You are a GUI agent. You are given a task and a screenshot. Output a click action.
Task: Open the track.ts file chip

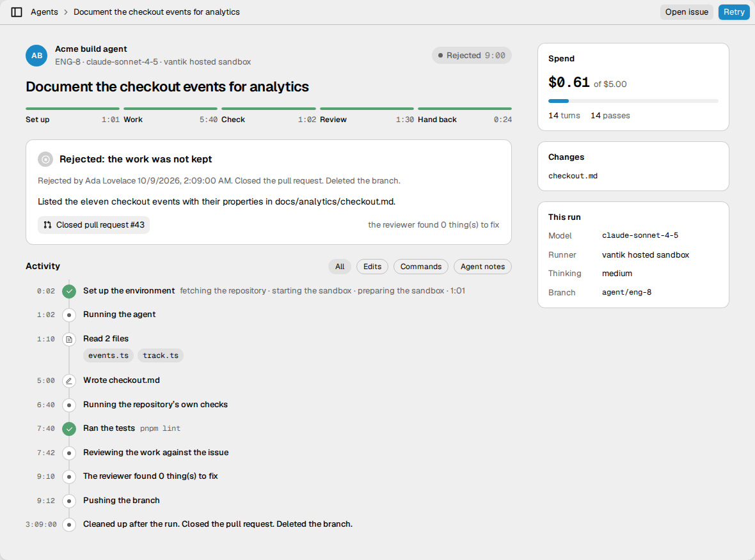tap(161, 355)
